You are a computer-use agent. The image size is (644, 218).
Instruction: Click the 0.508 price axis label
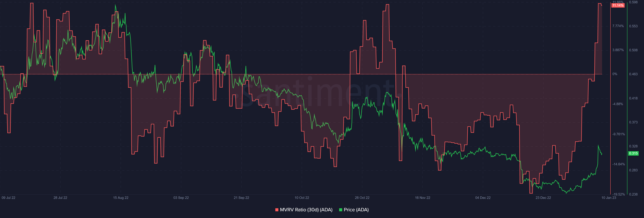pyautogui.click(x=633, y=50)
